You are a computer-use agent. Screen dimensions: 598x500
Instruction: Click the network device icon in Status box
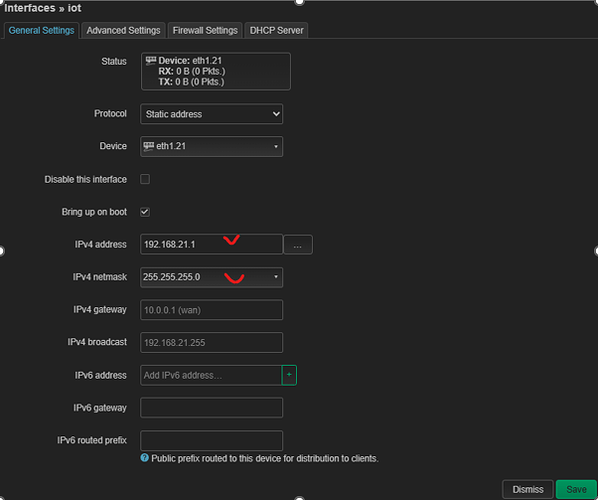click(151, 60)
